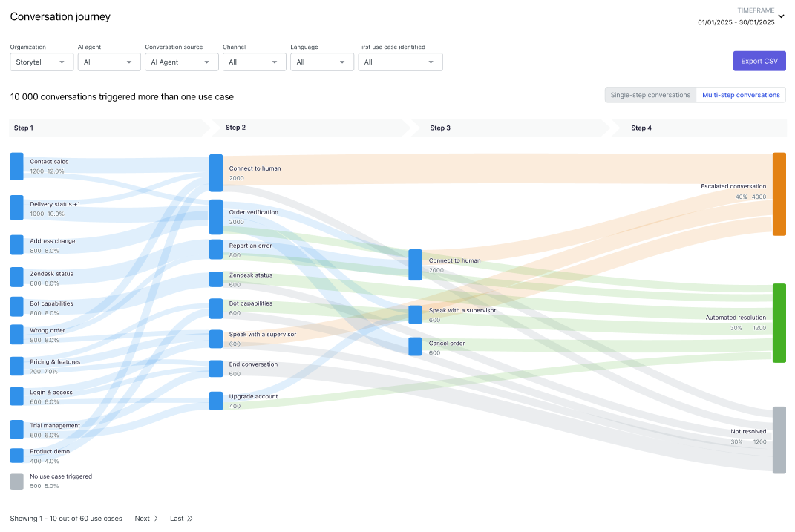Click the gray Not resolved bar
795x532 pixels.
click(779, 440)
